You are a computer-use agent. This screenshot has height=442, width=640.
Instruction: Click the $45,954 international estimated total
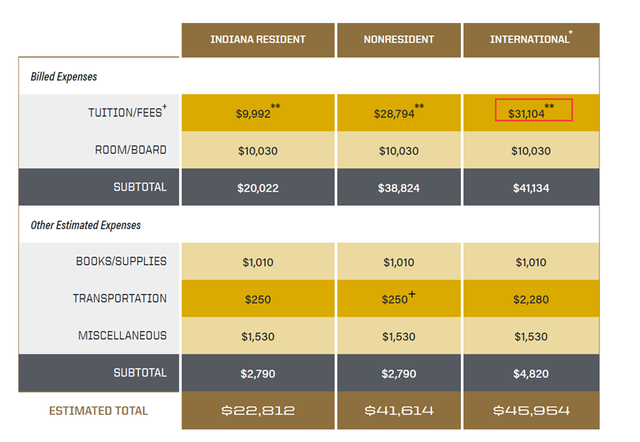tap(530, 411)
